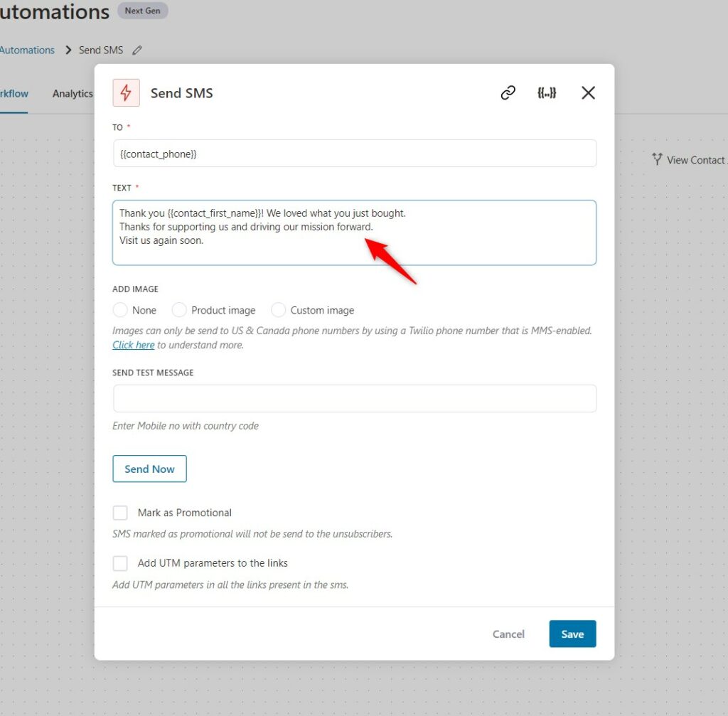Close the Send SMS dialog

pos(588,93)
